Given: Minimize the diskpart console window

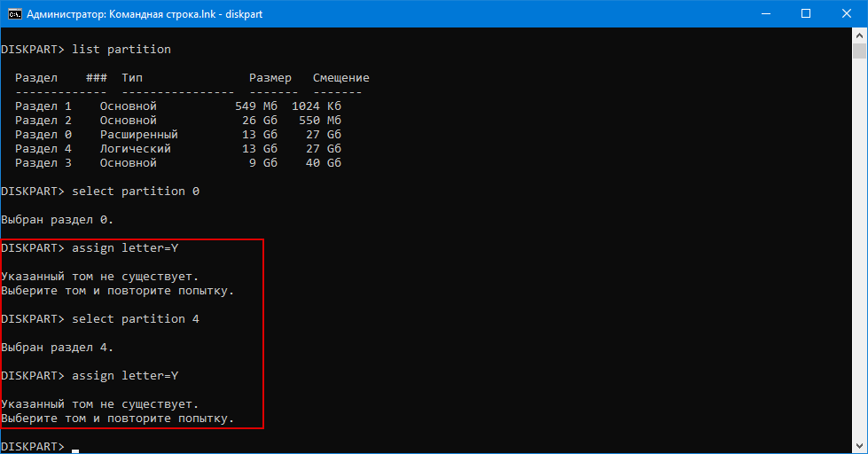Looking at the screenshot, I should 765,13.
